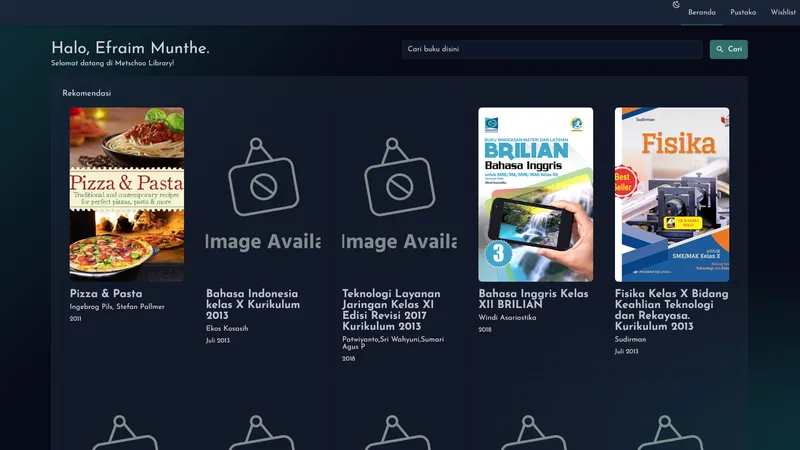Image resolution: width=800 pixels, height=450 pixels.
Task: Click the year '2011' under Pizza & Pasta
Action: pyautogui.click(x=76, y=319)
